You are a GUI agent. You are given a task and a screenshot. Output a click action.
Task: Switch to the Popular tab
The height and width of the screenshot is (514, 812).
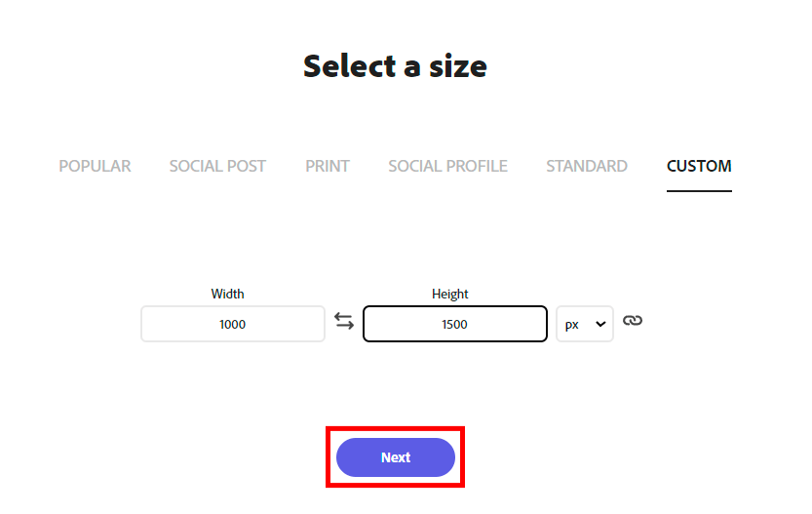[95, 166]
